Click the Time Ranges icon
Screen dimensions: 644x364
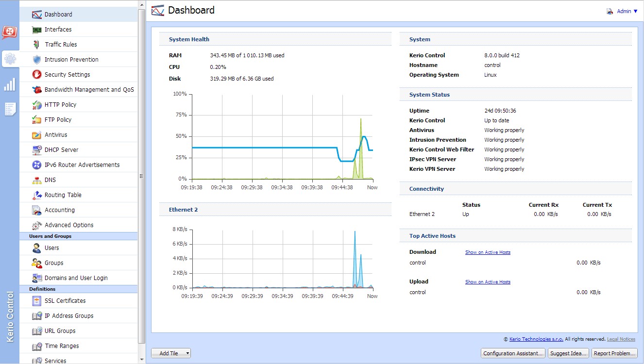click(37, 346)
